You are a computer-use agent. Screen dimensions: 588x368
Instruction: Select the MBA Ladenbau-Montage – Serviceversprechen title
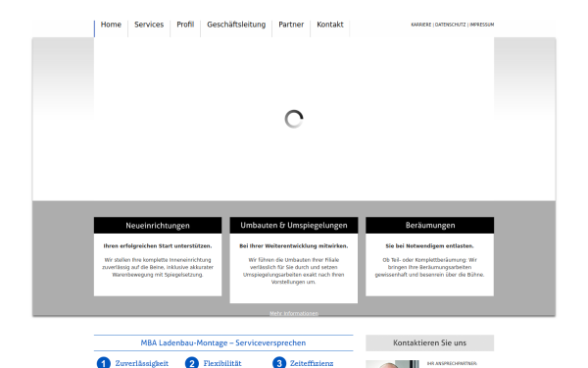pos(223,342)
